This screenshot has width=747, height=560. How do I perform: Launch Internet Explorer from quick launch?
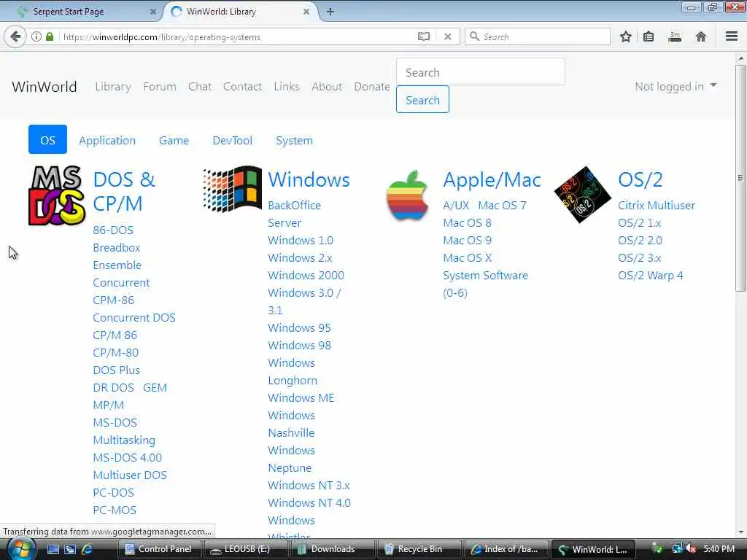[87, 549]
